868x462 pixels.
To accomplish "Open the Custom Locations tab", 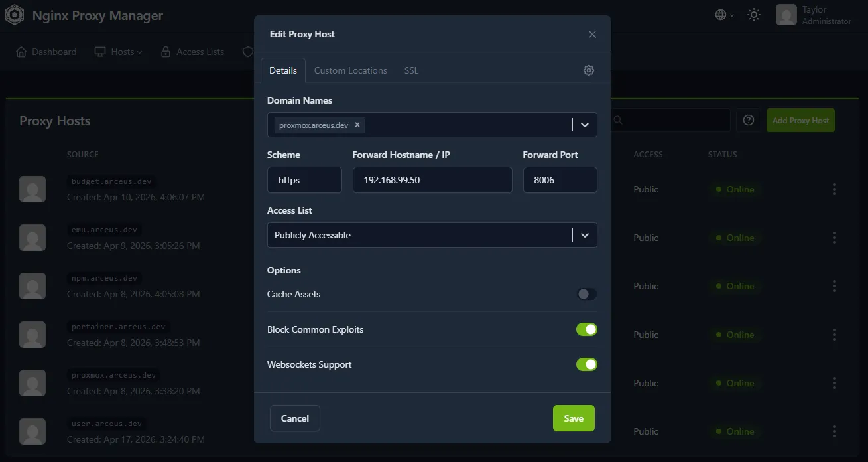I will point(350,70).
